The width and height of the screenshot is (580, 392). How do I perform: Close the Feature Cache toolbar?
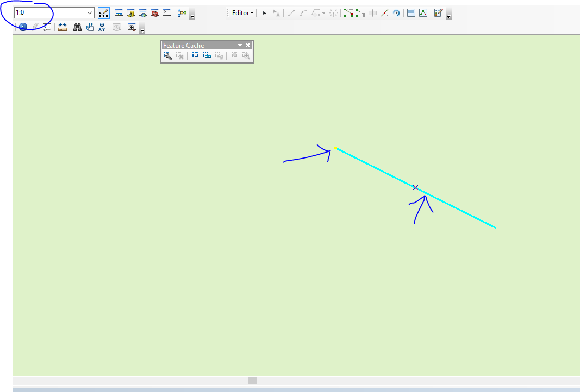(x=248, y=45)
